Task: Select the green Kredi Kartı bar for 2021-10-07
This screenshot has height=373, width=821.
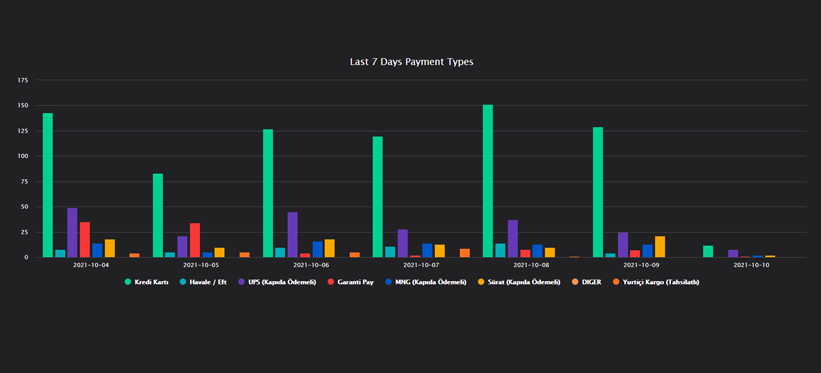Action: 378,197
